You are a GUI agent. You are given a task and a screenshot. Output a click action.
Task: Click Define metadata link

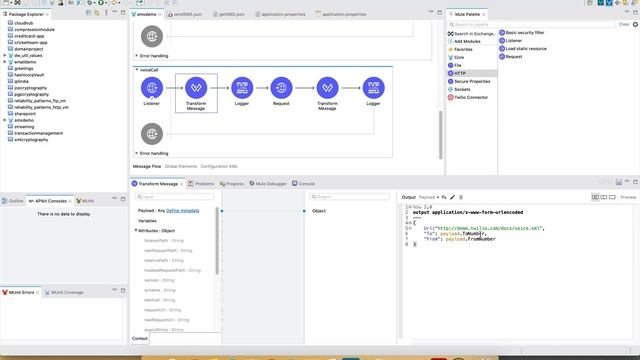[183, 211]
